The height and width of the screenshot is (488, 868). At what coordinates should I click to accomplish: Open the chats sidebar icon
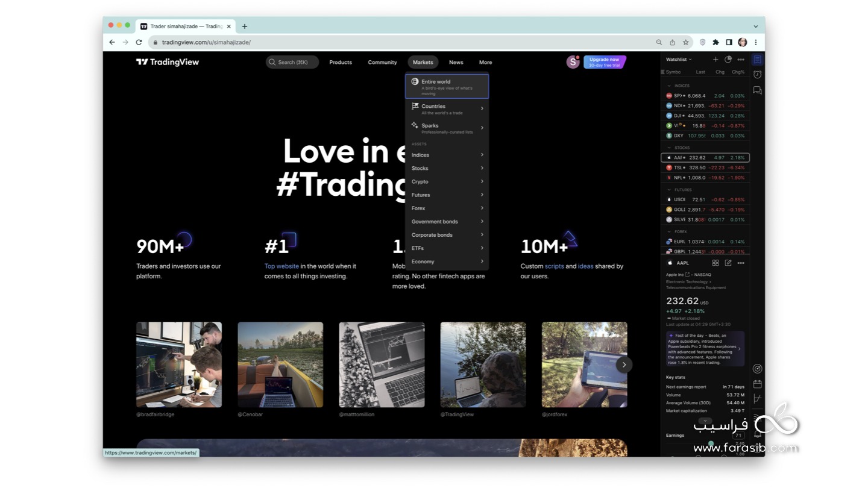click(x=758, y=90)
